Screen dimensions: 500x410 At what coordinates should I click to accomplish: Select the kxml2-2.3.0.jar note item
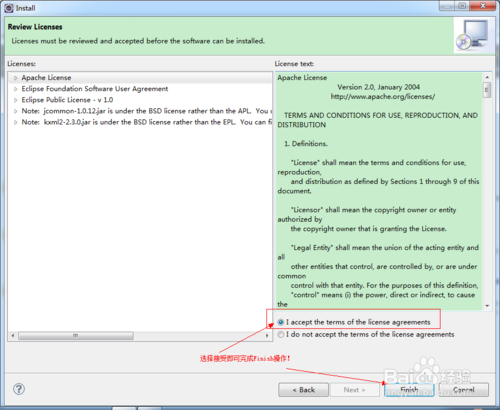coord(147,122)
